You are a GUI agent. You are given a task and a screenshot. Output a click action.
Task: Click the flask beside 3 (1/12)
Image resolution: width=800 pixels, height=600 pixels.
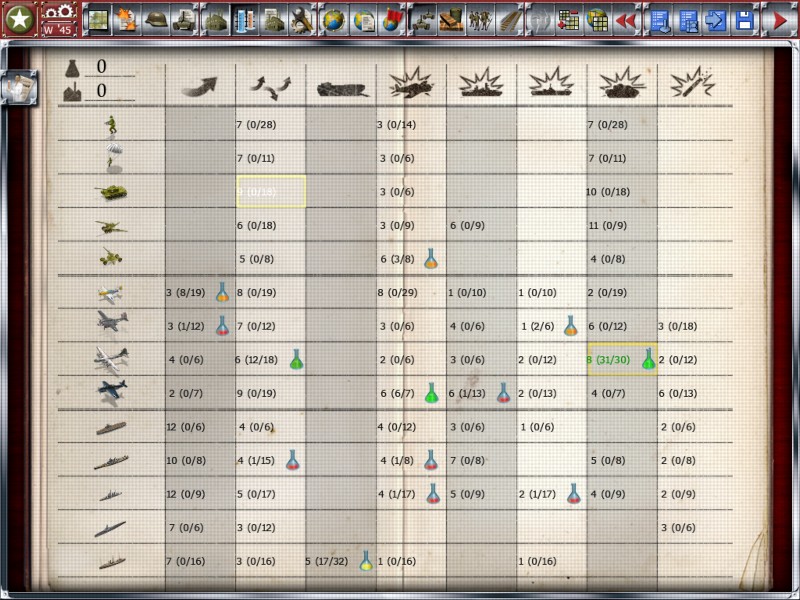(222, 325)
